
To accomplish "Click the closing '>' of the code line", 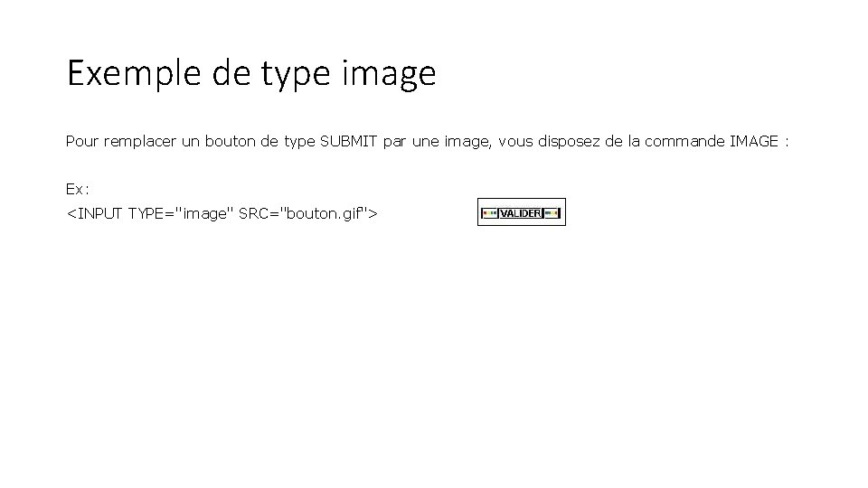I will pos(373,213).
